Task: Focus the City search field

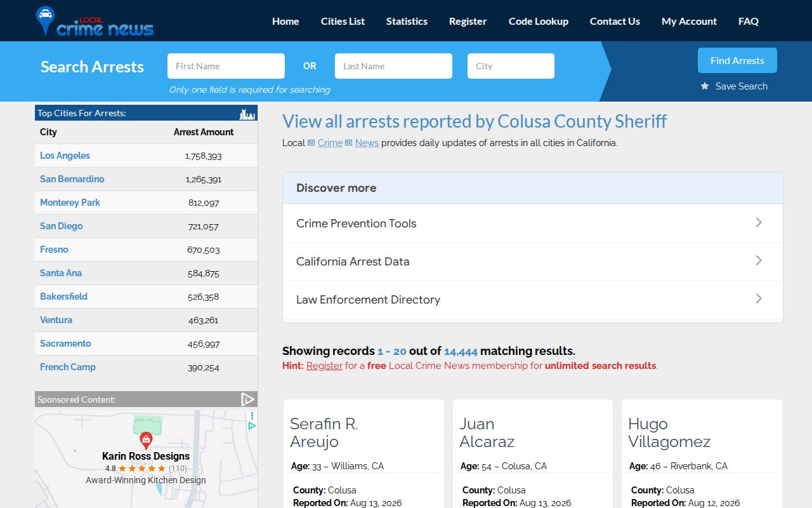Action: pos(511,66)
